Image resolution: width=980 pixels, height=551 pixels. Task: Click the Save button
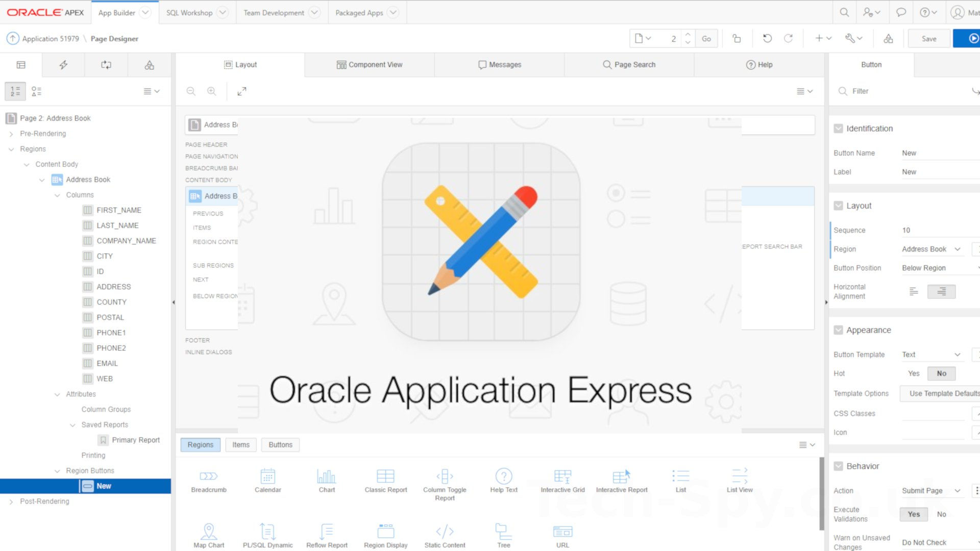(929, 38)
